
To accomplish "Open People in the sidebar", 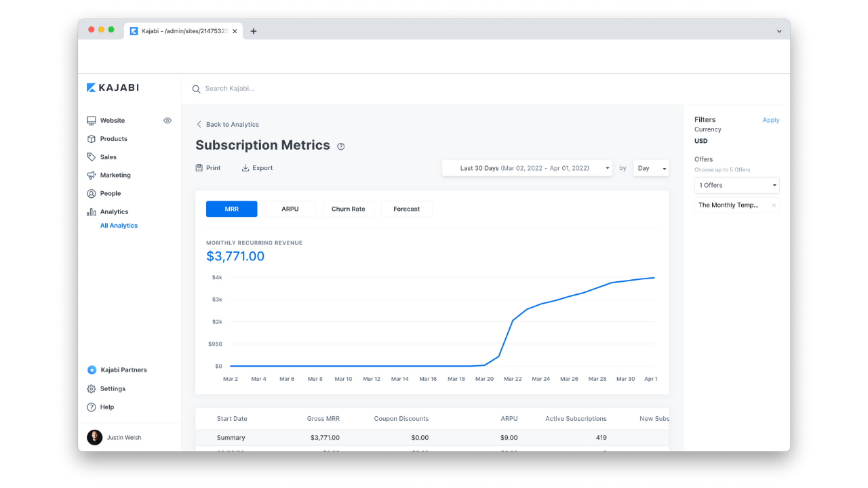I will 111,193.
